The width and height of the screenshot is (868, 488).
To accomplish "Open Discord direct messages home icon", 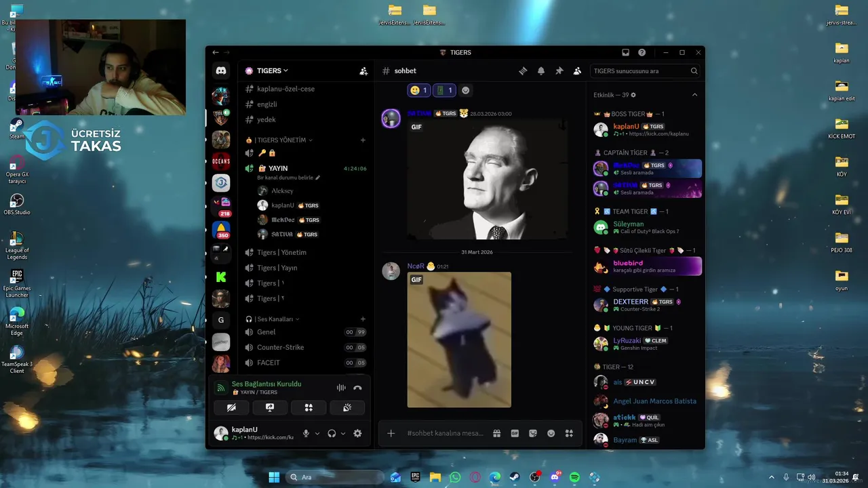I will [x=221, y=70].
